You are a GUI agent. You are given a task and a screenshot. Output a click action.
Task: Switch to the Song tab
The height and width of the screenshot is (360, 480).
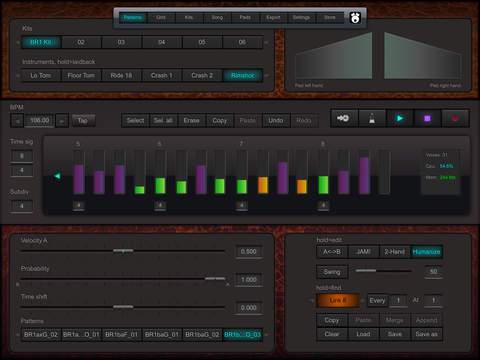[217, 17]
